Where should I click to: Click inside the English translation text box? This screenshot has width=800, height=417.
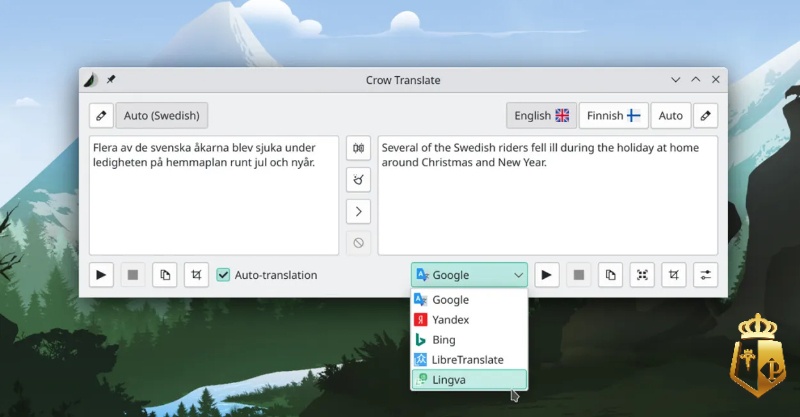547,195
